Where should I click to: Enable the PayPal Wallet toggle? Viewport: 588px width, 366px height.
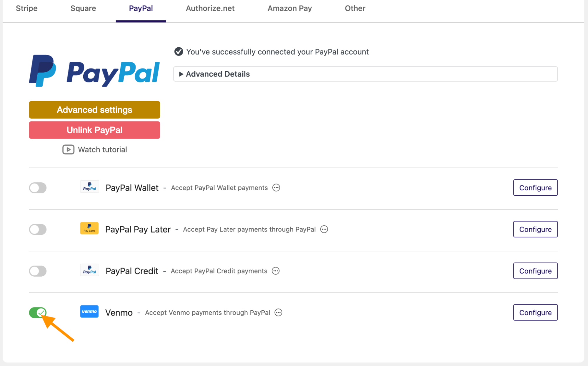(x=38, y=188)
